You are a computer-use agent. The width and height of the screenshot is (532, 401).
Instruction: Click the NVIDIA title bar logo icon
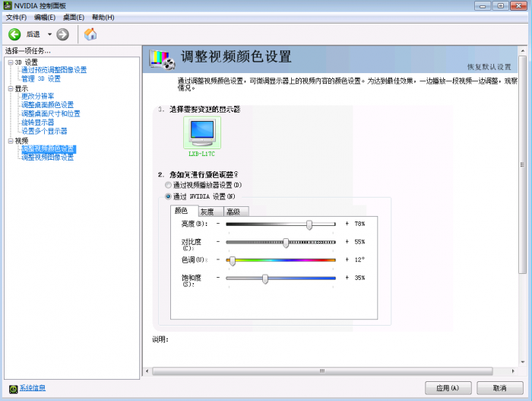[8, 5]
